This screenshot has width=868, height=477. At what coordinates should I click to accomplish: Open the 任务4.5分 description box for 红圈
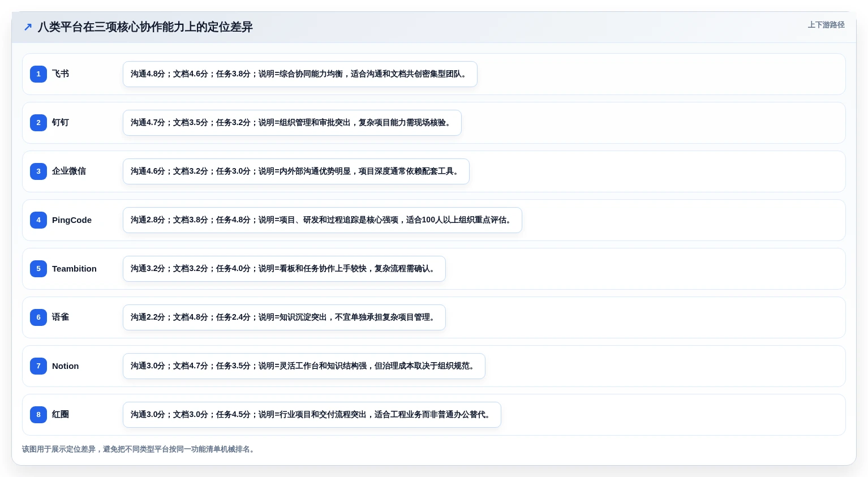tap(312, 415)
